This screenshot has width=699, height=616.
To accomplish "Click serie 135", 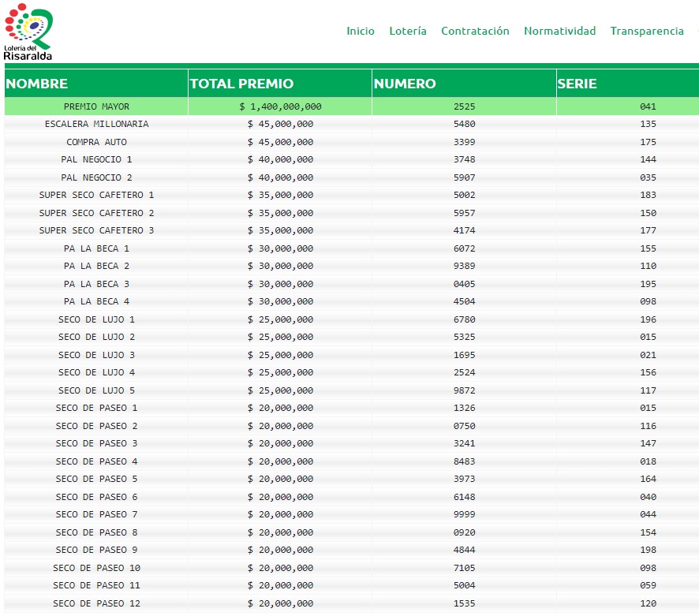I will point(648,124).
